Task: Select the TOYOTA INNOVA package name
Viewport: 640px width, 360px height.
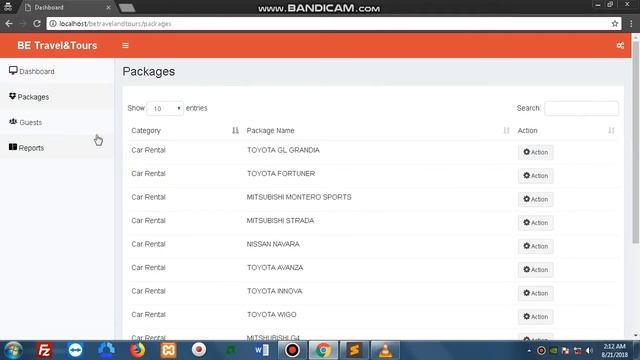Action: point(275,291)
